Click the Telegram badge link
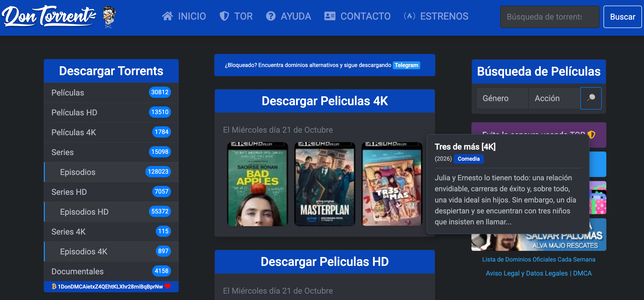The height and width of the screenshot is (300, 644). (x=406, y=65)
